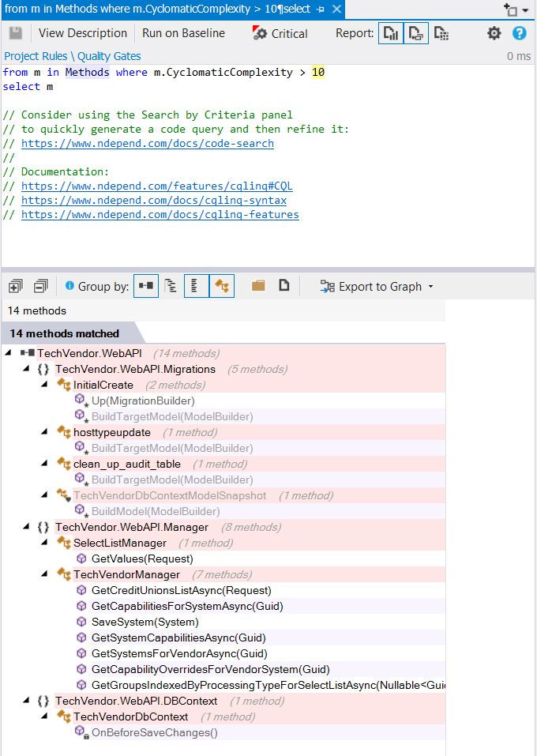Open help question mark icon
This screenshot has height=756, width=537.
point(519,33)
